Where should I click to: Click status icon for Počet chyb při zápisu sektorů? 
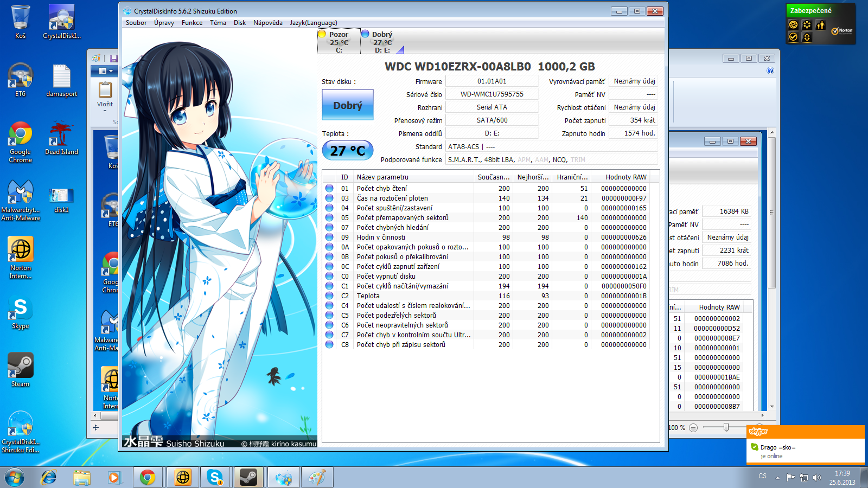(329, 344)
